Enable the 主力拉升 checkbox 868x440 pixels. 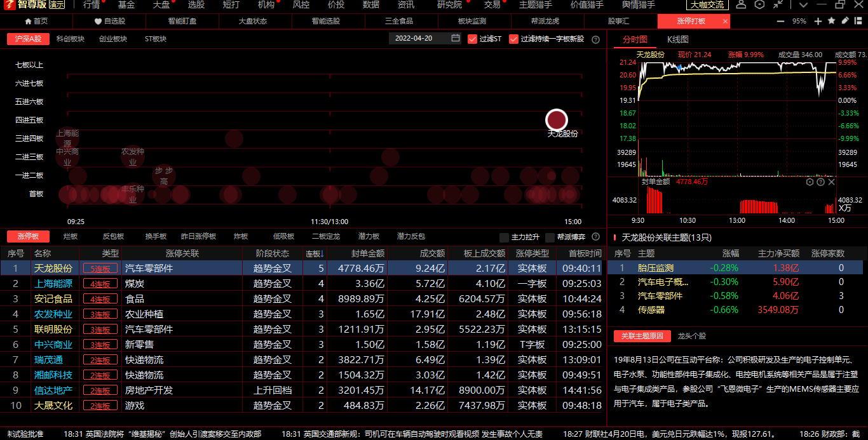coord(504,237)
